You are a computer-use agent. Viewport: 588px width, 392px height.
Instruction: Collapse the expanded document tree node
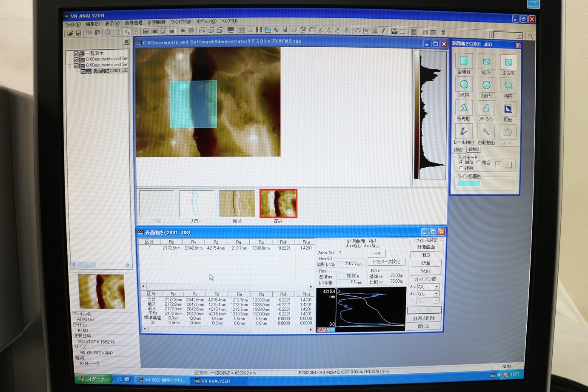pyautogui.click(x=69, y=65)
